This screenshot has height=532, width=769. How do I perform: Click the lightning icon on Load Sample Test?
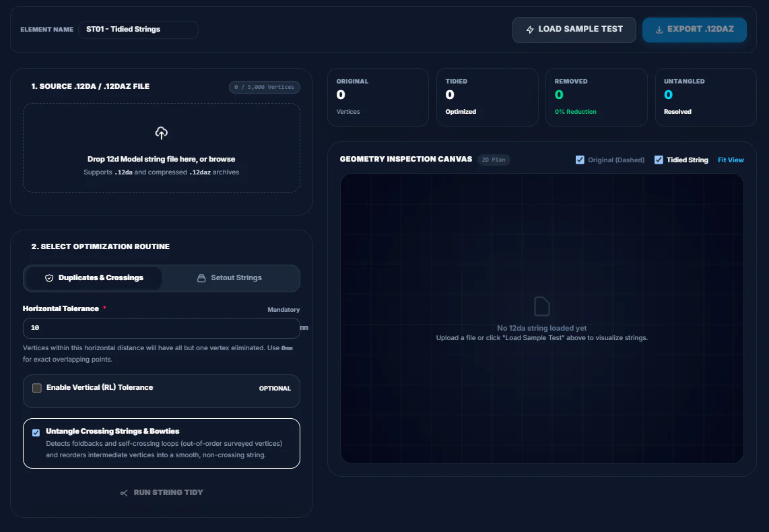530,30
